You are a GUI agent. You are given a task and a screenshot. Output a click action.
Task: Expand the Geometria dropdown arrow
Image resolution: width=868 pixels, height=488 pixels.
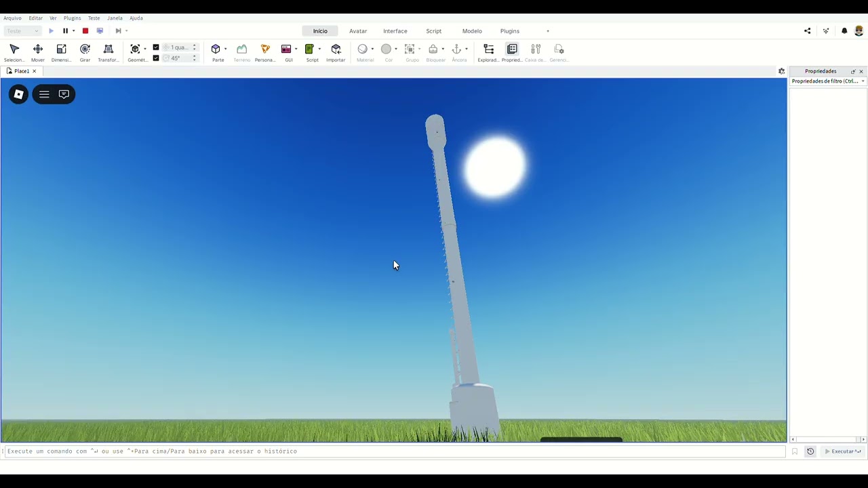pyautogui.click(x=145, y=49)
